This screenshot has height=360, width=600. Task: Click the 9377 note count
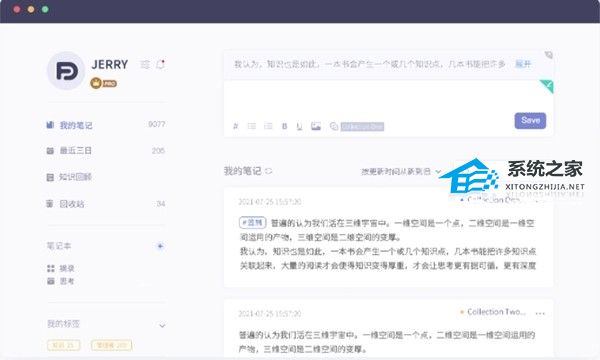click(157, 124)
